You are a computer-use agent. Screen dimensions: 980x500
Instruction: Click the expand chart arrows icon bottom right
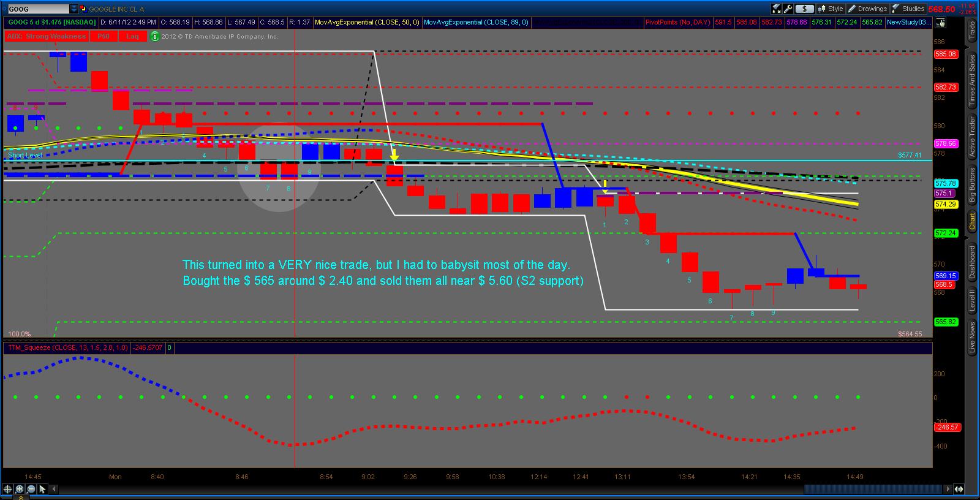pos(959,489)
